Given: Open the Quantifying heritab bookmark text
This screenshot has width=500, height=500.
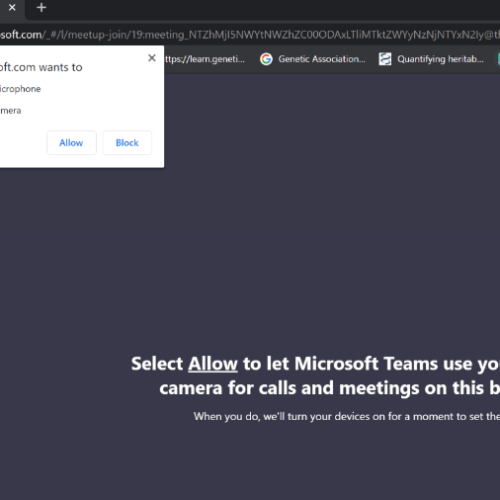Looking at the screenshot, I should 440,59.
